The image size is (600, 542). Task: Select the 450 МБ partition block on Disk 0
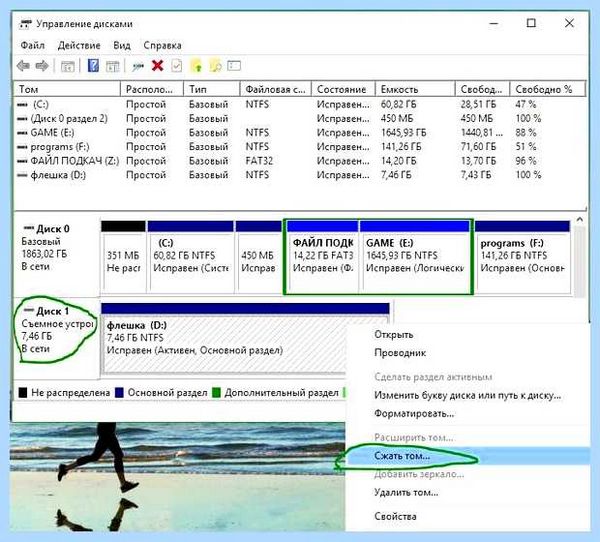(x=259, y=256)
